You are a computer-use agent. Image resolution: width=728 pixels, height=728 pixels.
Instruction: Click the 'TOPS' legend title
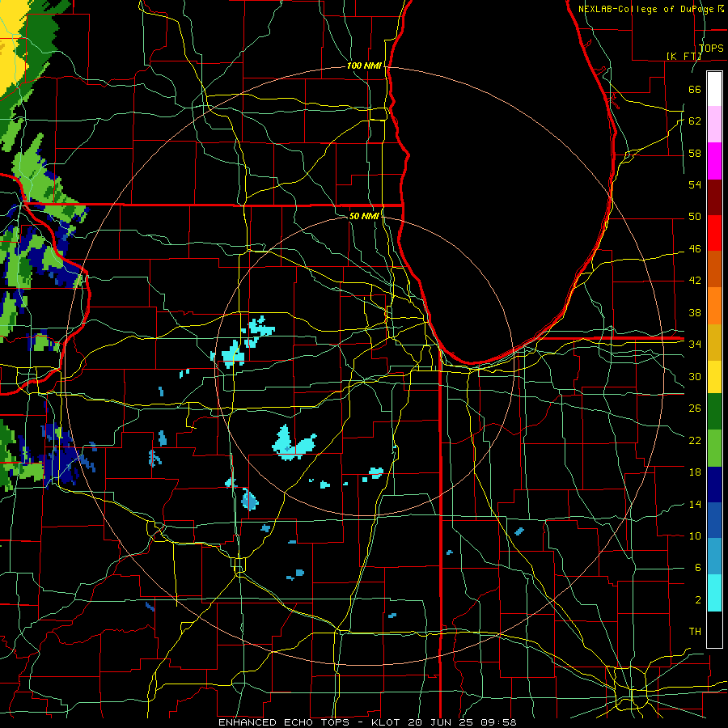[711, 48]
